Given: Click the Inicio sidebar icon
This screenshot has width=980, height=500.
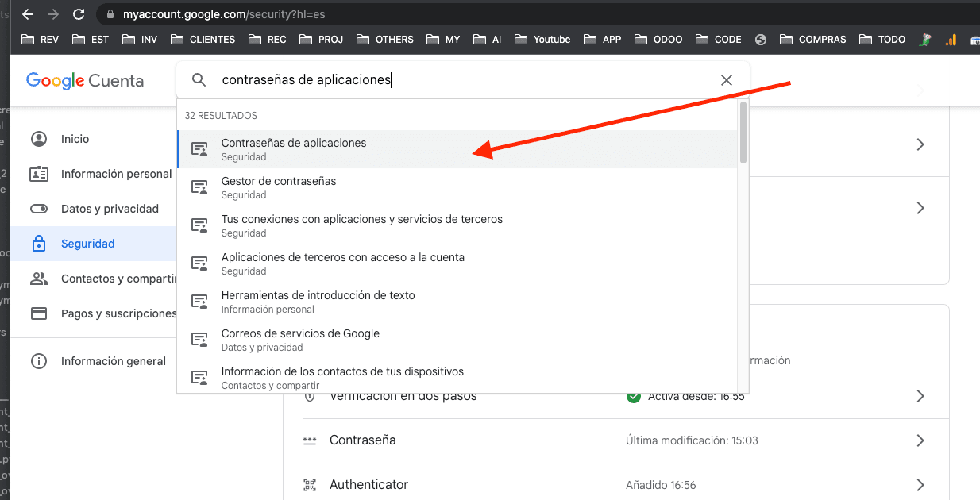Looking at the screenshot, I should (39, 139).
